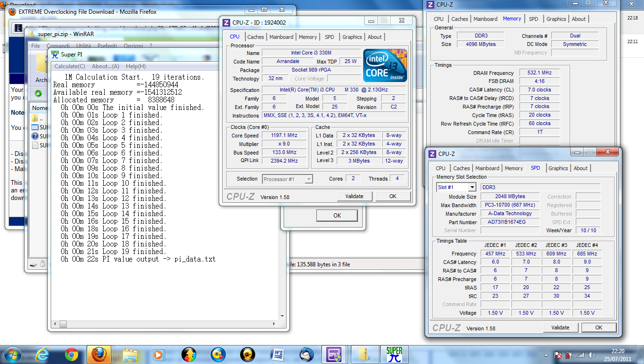Open the orange media player taskbar icon
The width and height of the screenshot is (644, 364).
159,354
